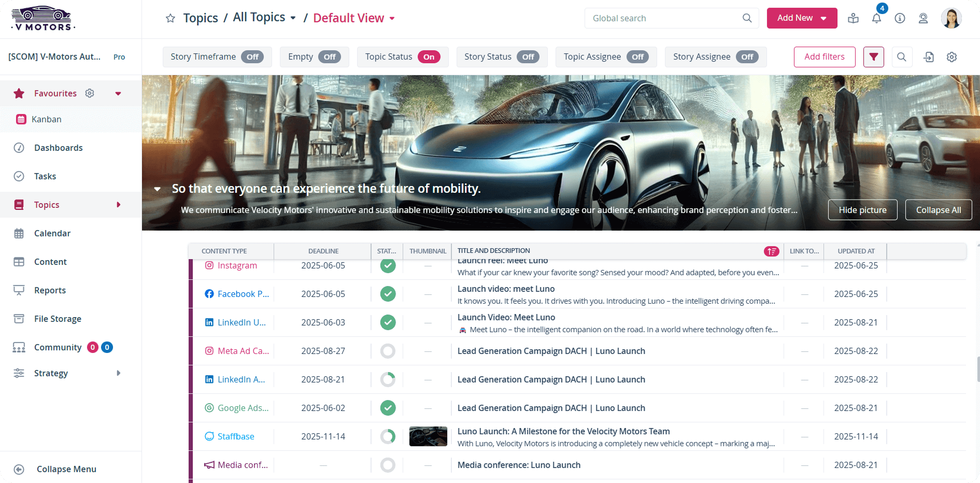Open the Favourites settings gear in sidebar

(90, 93)
